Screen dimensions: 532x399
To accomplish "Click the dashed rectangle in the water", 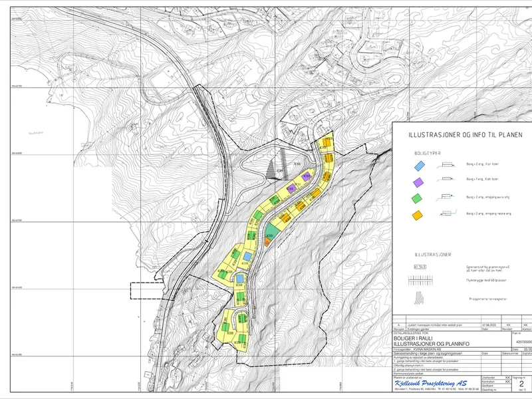I will [146, 291].
